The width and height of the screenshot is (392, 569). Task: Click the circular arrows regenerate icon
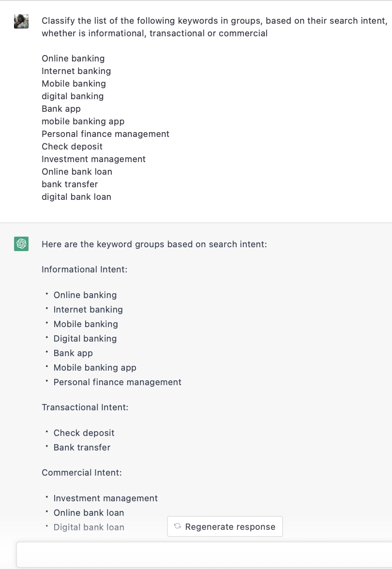coord(178,526)
